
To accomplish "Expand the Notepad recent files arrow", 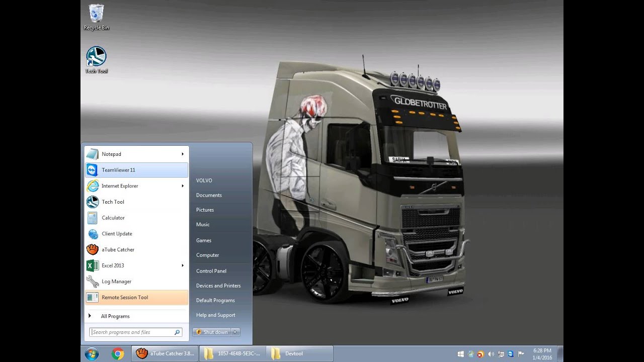I will pyautogui.click(x=183, y=154).
